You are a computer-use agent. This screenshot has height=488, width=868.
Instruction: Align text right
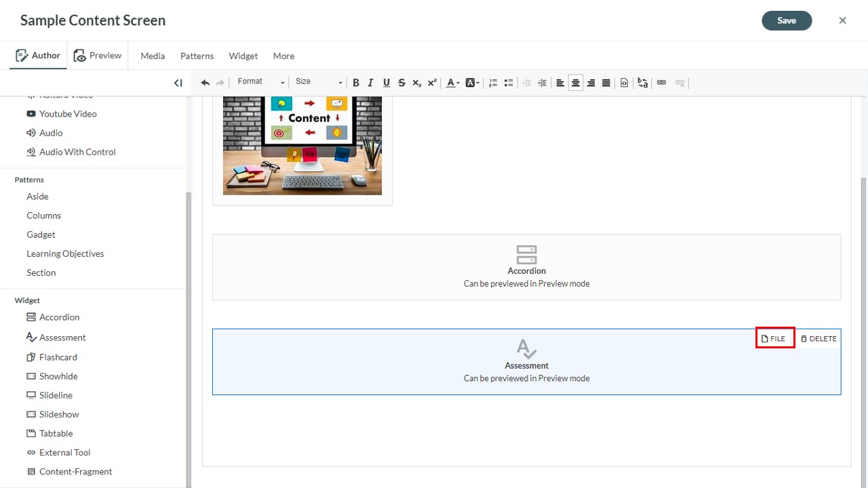tap(591, 83)
